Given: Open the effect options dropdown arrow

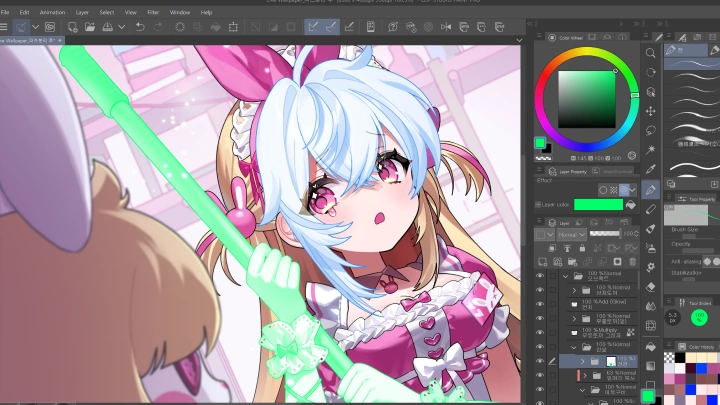Looking at the screenshot, I should pyautogui.click(x=633, y=190).
